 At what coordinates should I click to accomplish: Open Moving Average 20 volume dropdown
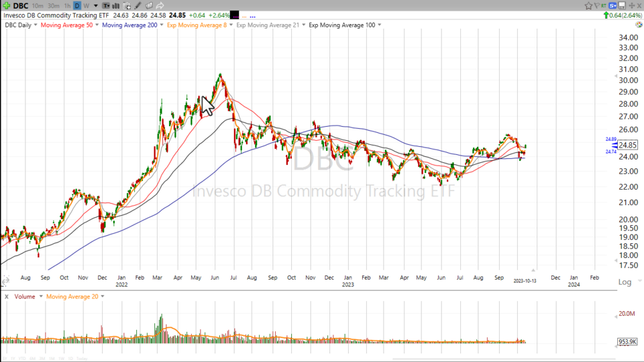pyautogui.click(x=102, y=296)
